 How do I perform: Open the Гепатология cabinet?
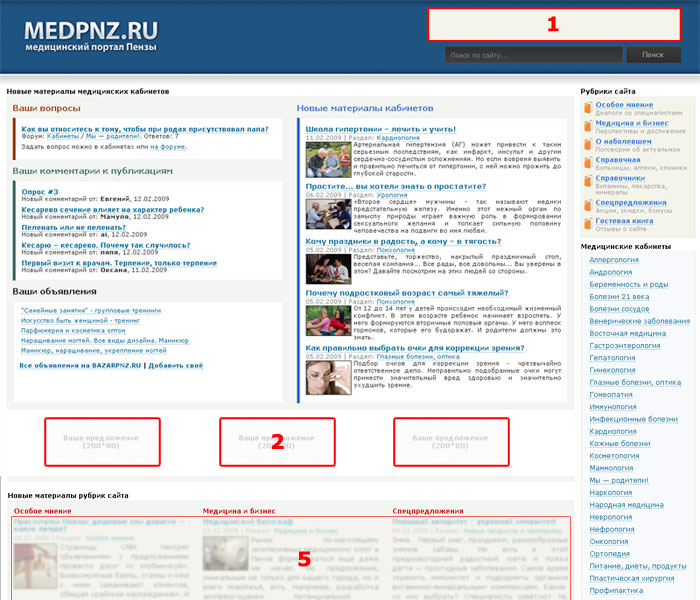(x=612, y=358)
